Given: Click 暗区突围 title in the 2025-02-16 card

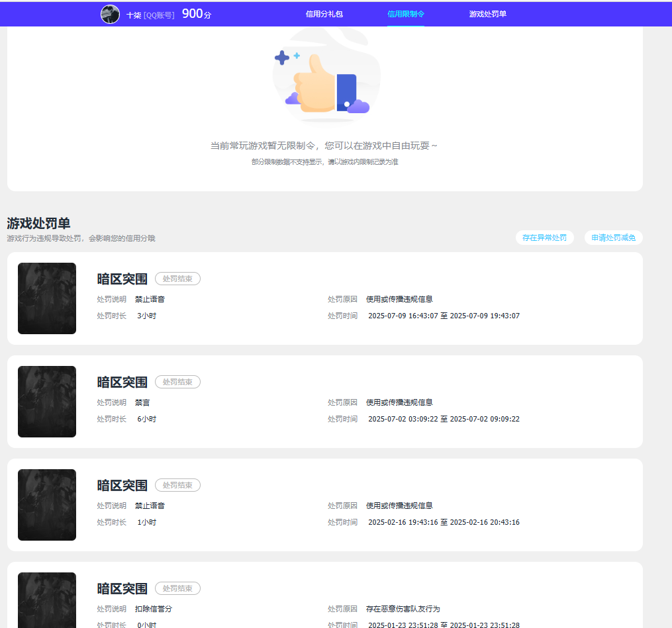Looking at the screenshot, I should [122, 486].
